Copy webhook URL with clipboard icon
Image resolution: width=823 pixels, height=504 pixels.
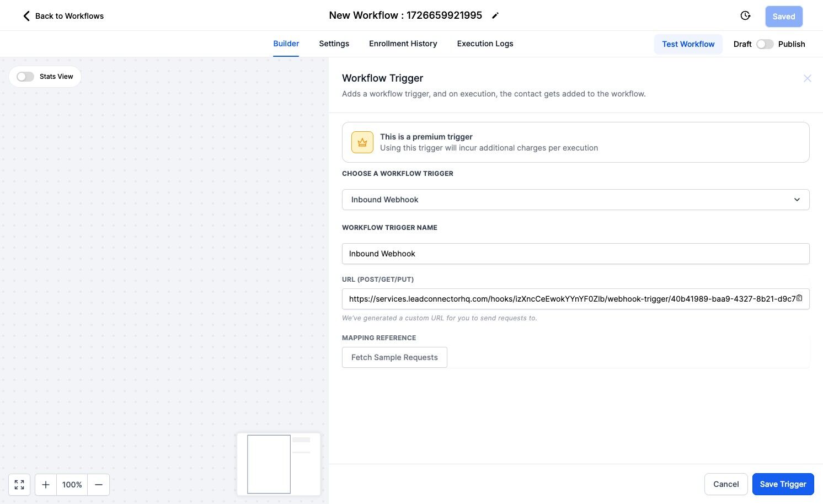(x=799, y=298)
